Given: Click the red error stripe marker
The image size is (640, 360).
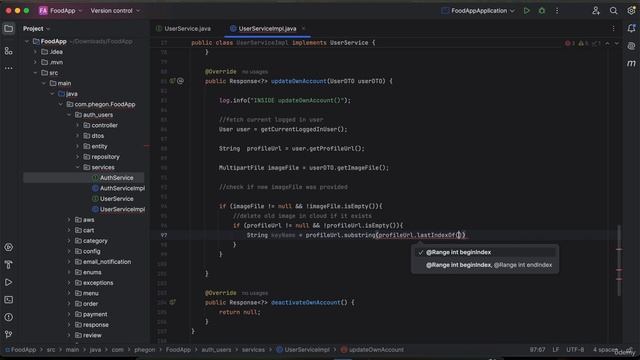Looking at the screenshot, I should [619, 249].
